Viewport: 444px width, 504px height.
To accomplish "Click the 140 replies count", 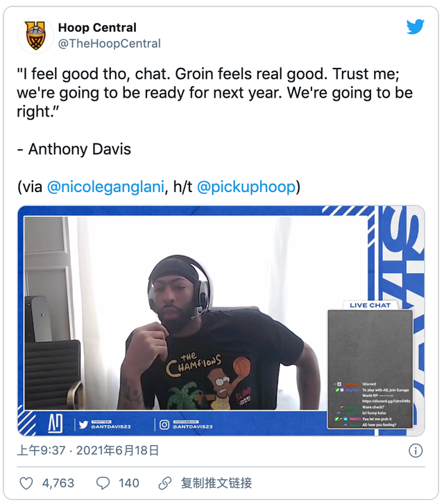I will click(x=129, y=483).
